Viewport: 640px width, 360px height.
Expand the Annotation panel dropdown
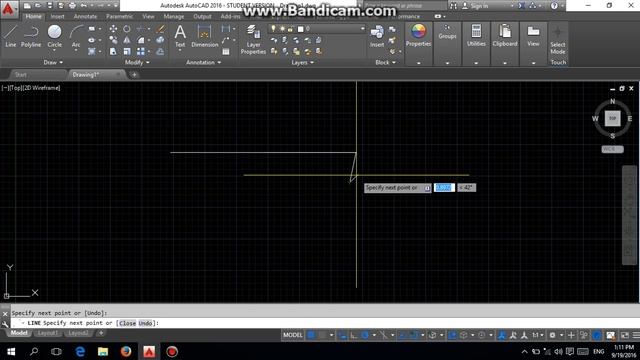[203, 62]
